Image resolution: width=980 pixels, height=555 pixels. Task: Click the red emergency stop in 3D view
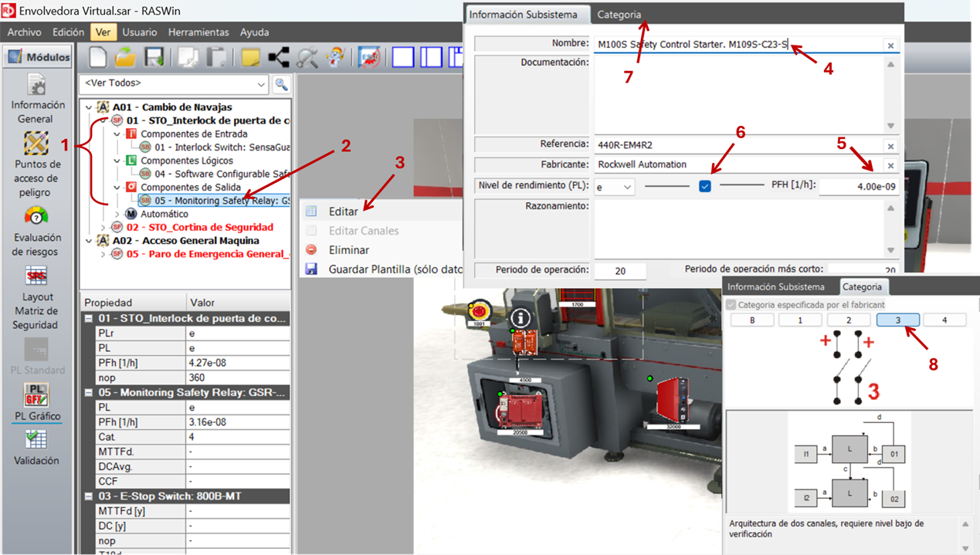[x=480, y=311]
